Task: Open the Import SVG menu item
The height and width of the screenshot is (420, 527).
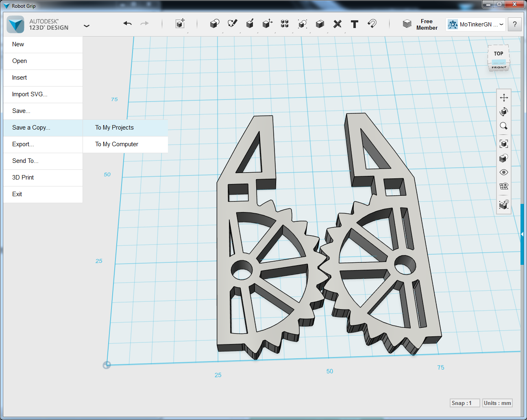Action: 29,94
